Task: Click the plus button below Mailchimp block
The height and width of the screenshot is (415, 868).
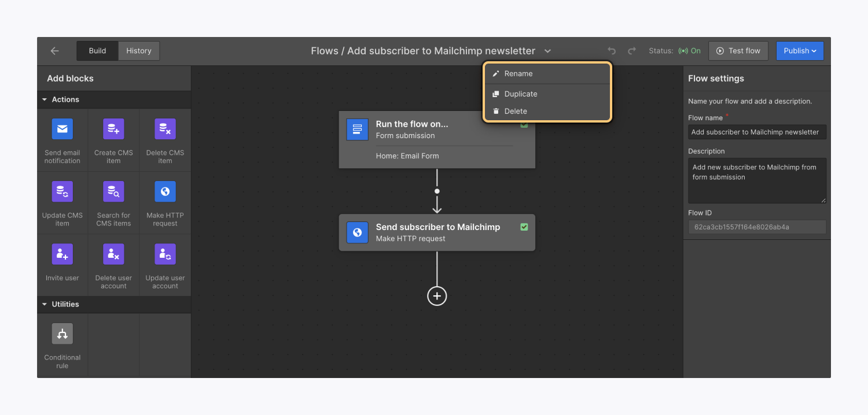Action: point(437,295)
